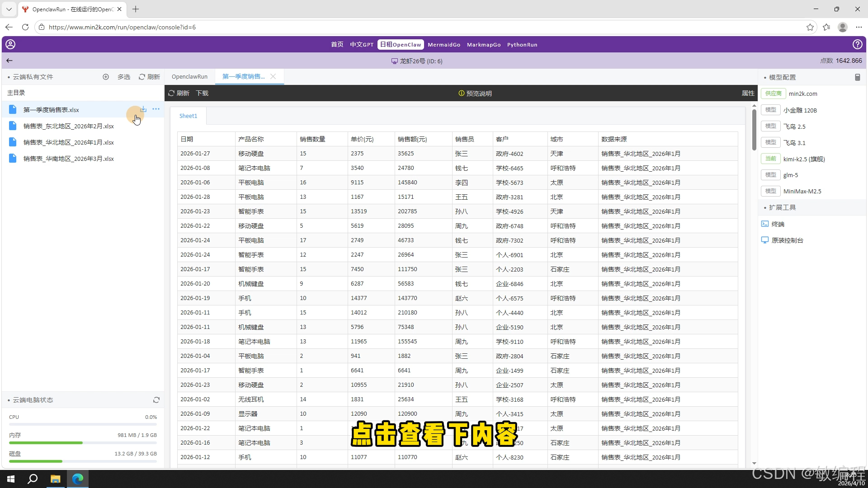Viewport: 868px width, 488px height.
Task: Select the glm-5 model
Action: click(790, 175)
